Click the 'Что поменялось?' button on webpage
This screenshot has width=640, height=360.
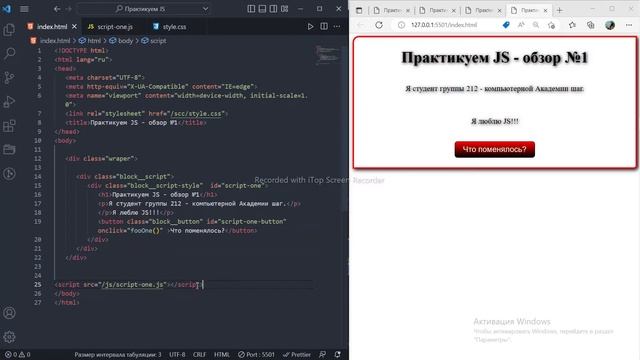point(495,149)
